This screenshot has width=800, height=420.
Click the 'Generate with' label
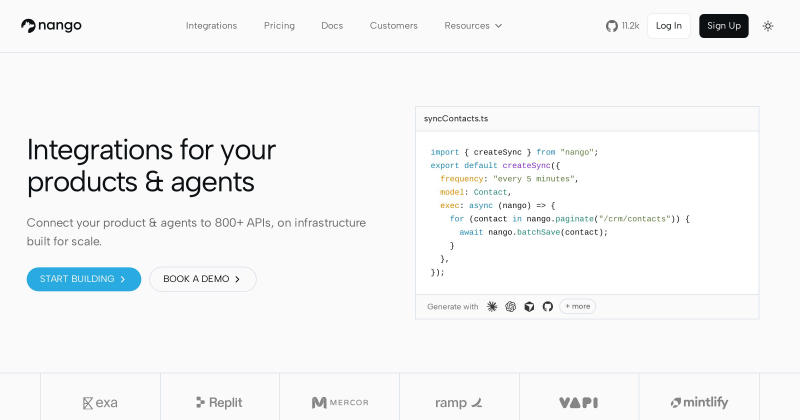(453, 307)
